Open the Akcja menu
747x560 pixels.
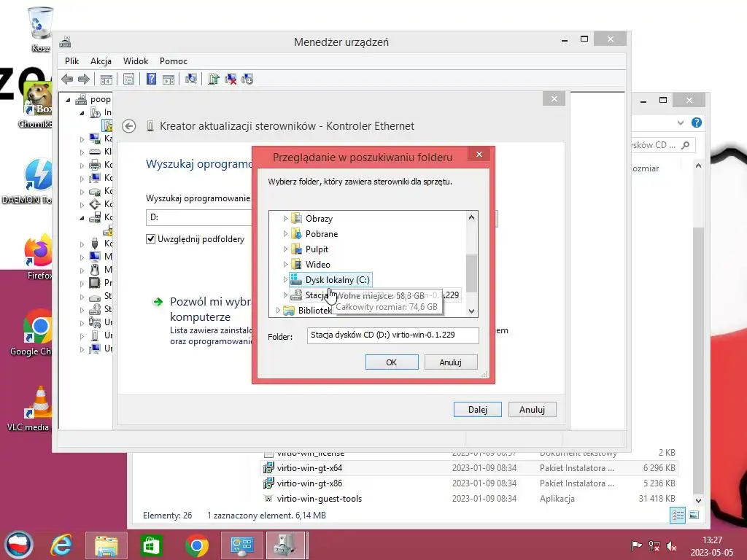(101, 61)
